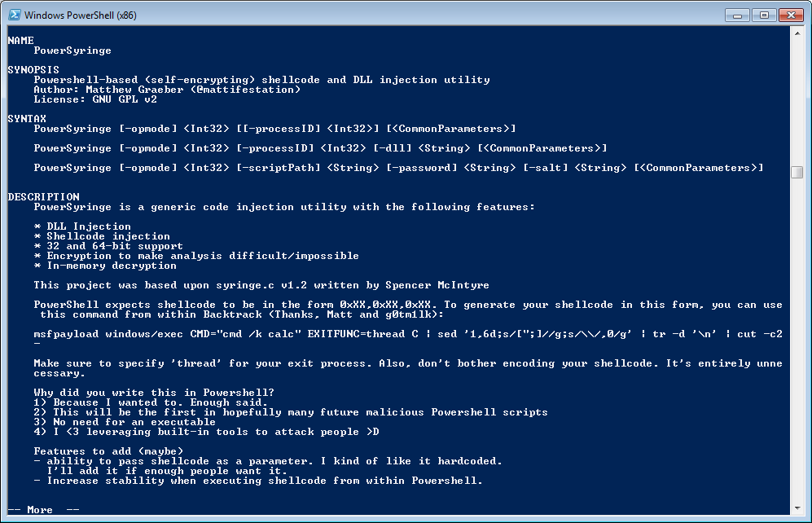
Task: Click the "Features to add (maybe)" line
Action: point(108,451)
